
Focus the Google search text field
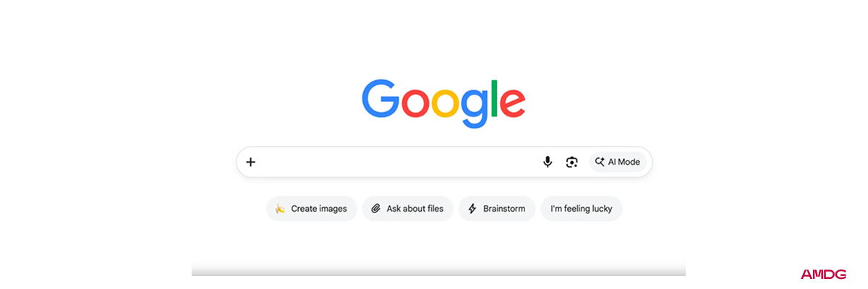pyautogui.click(x=398, y=162)
